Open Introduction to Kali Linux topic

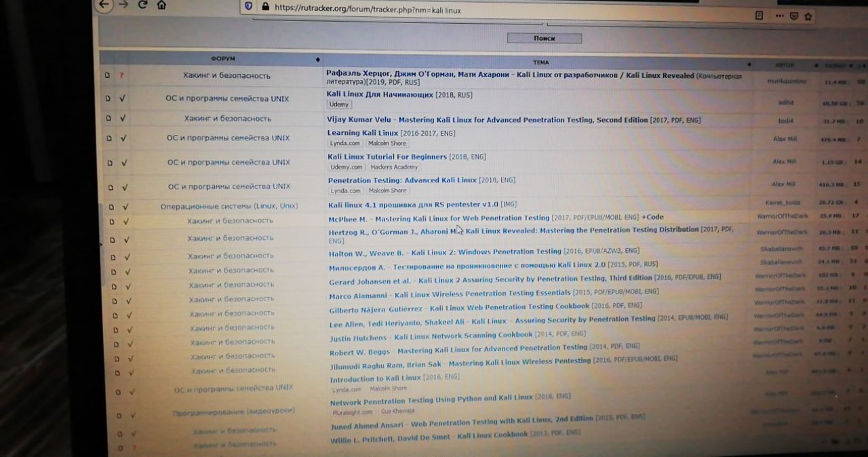[x=376, y=378]
